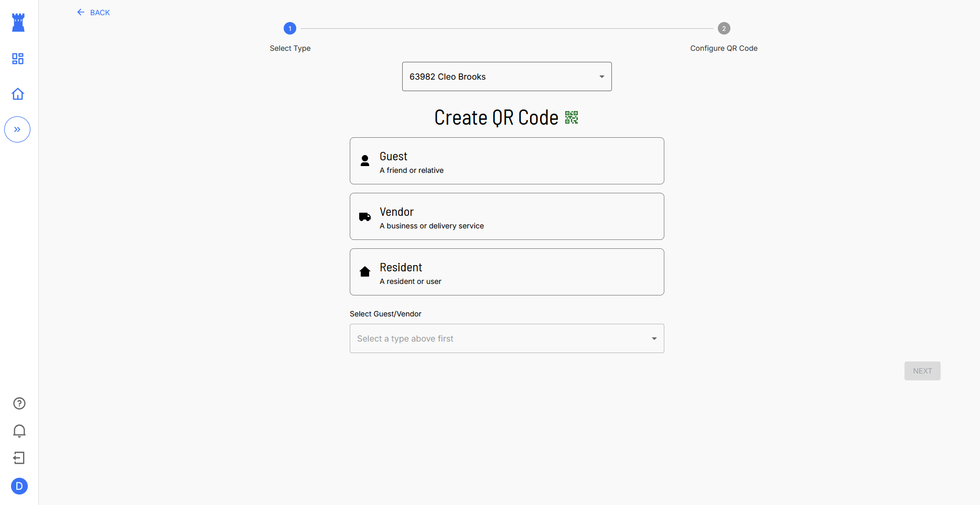Image resolution: width=980 pixels, height=505 pixels.
Task: Click the castle logo icon
Action: coord(18,23)
